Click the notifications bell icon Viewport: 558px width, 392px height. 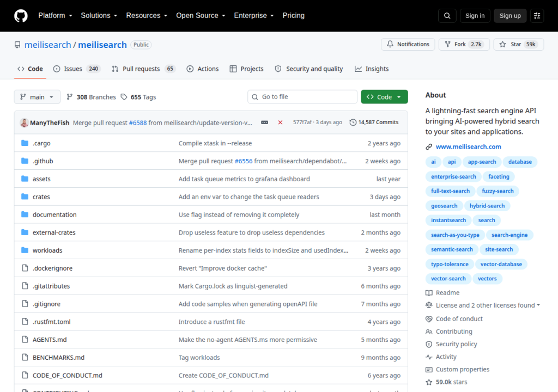click(x=390, y=44)
